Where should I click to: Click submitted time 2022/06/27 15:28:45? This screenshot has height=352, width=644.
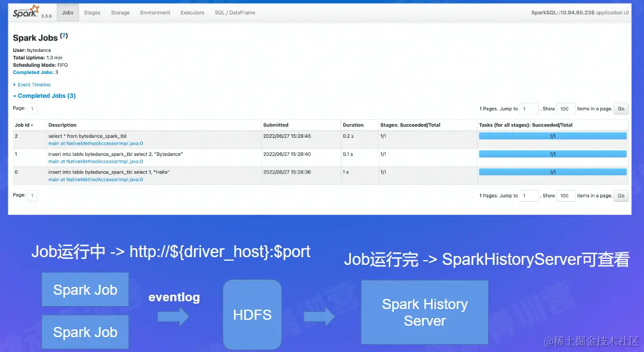287,136
